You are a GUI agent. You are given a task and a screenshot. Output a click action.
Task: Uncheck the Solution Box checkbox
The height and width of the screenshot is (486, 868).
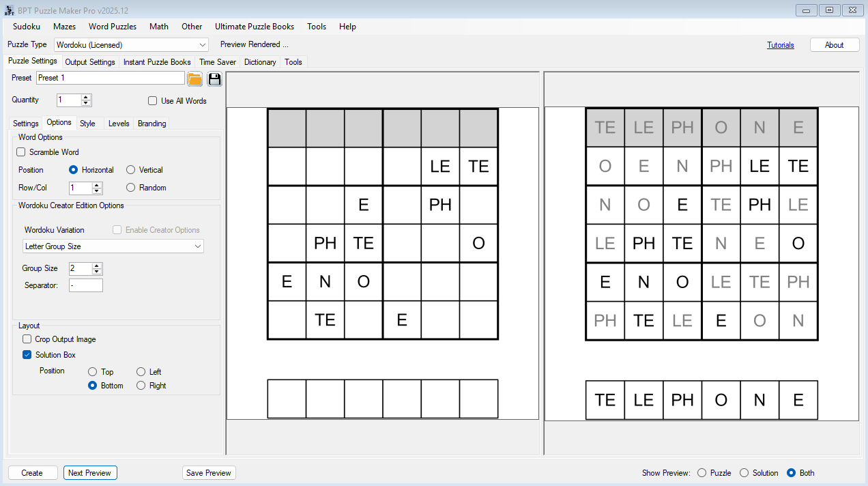click(27, 355)
